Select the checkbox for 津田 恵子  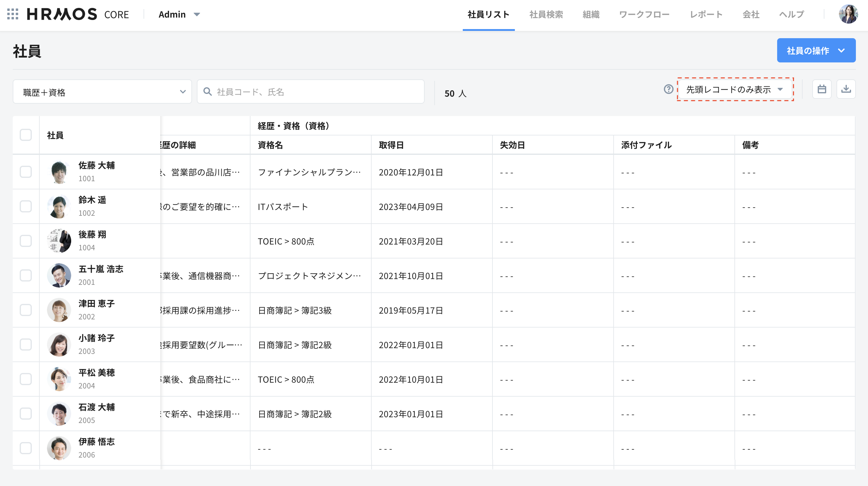(26, 310)
